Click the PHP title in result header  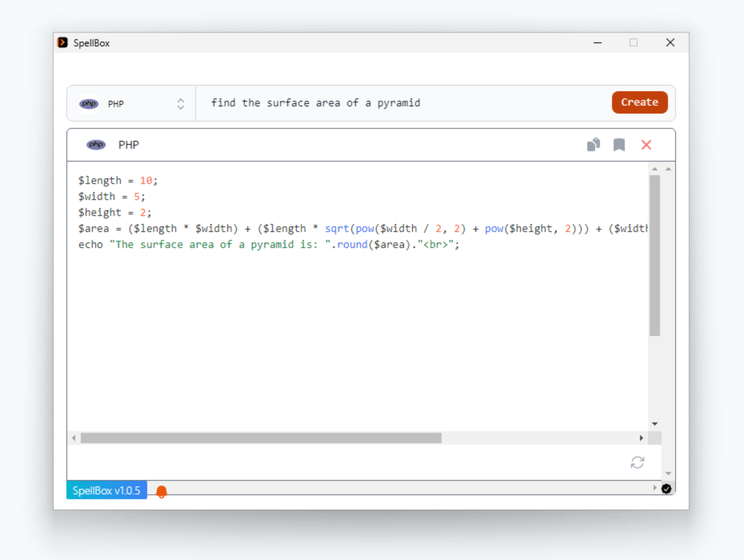[128, 145]
